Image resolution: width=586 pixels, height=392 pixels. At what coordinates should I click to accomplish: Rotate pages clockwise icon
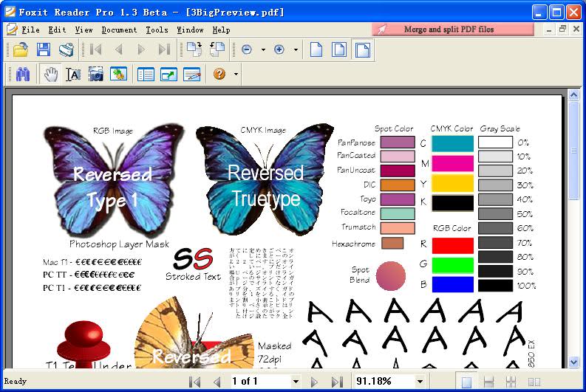194,49
